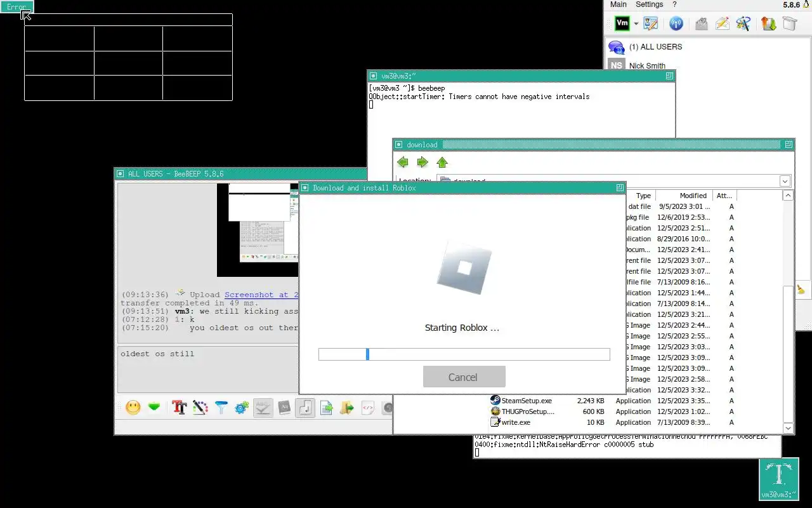
Task: Click the Starting Roblox progress bar
Action: [x=464, y=354]
